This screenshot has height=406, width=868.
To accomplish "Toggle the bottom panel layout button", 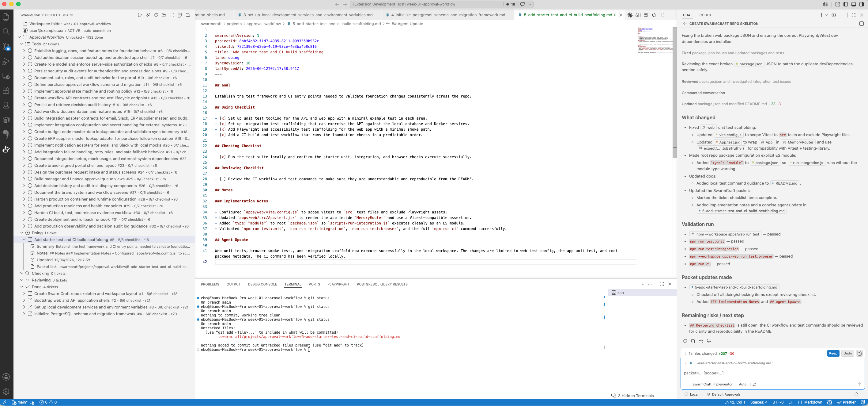I will (x=854, y=4).
